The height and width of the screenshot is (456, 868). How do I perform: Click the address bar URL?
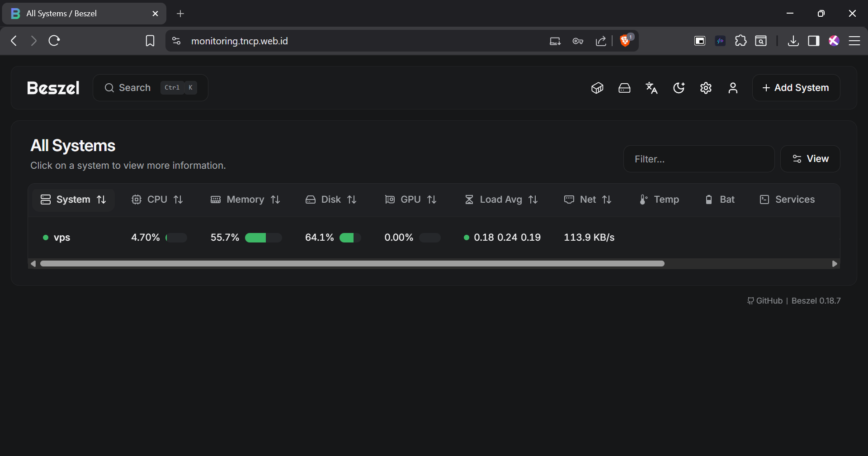point(240,41)
